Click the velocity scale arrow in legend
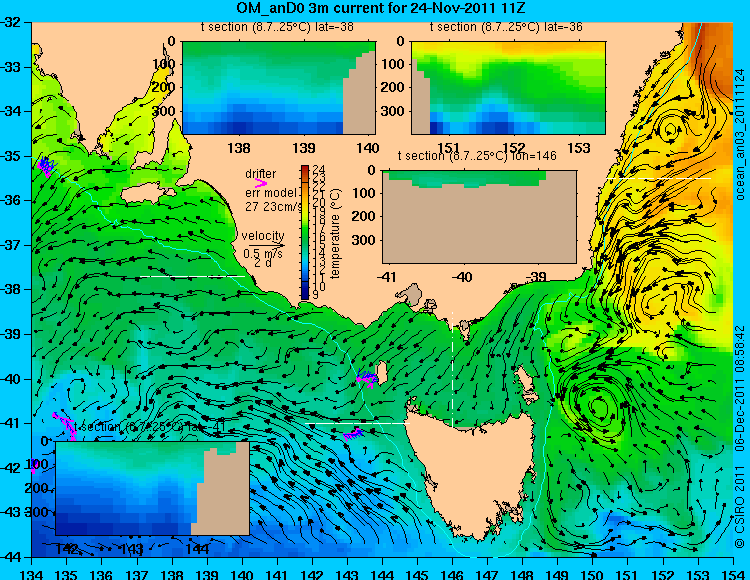 (x=266, y=245)
